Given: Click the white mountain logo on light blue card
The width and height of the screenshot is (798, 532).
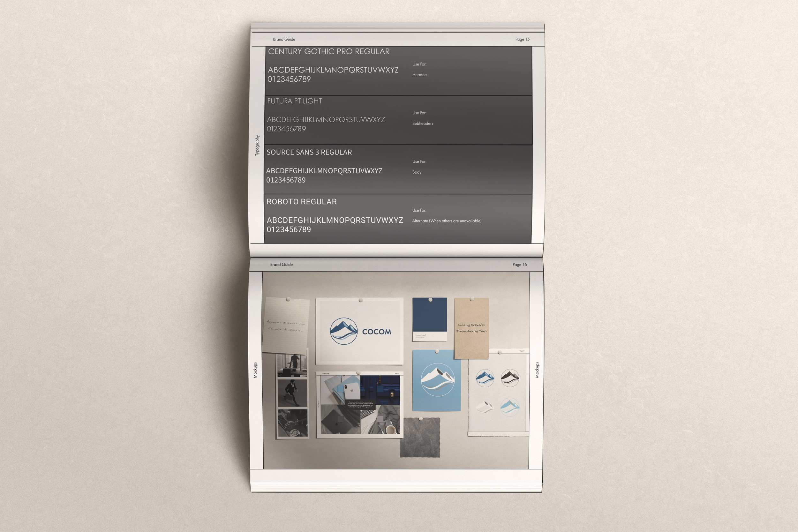Looking at the screenshot, I should point(437,380).
